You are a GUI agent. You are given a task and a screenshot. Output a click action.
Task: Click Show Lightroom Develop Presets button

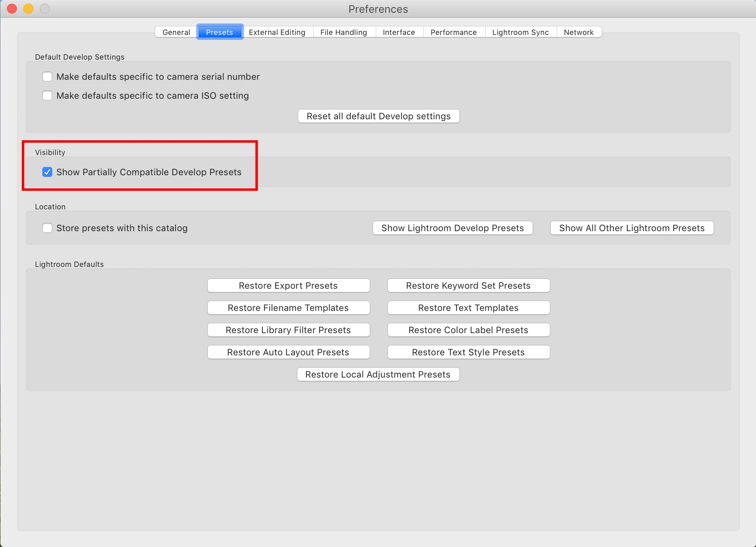(x=452, y=228)
